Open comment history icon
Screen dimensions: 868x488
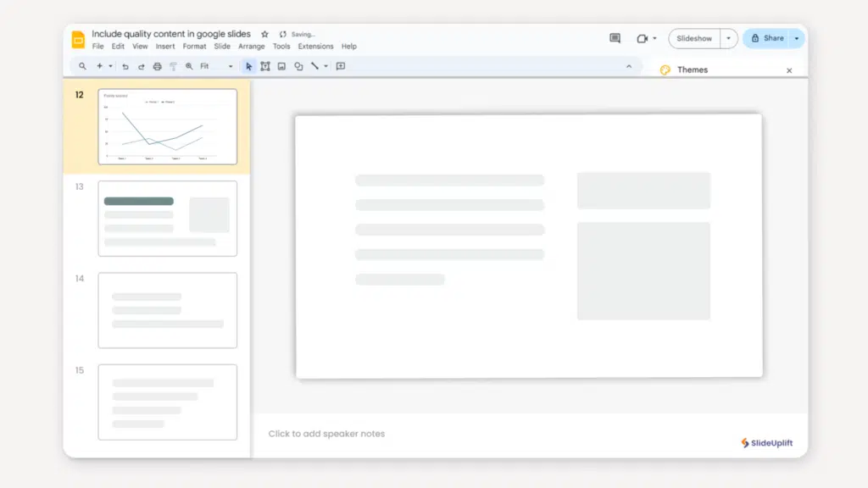(615, 38)
